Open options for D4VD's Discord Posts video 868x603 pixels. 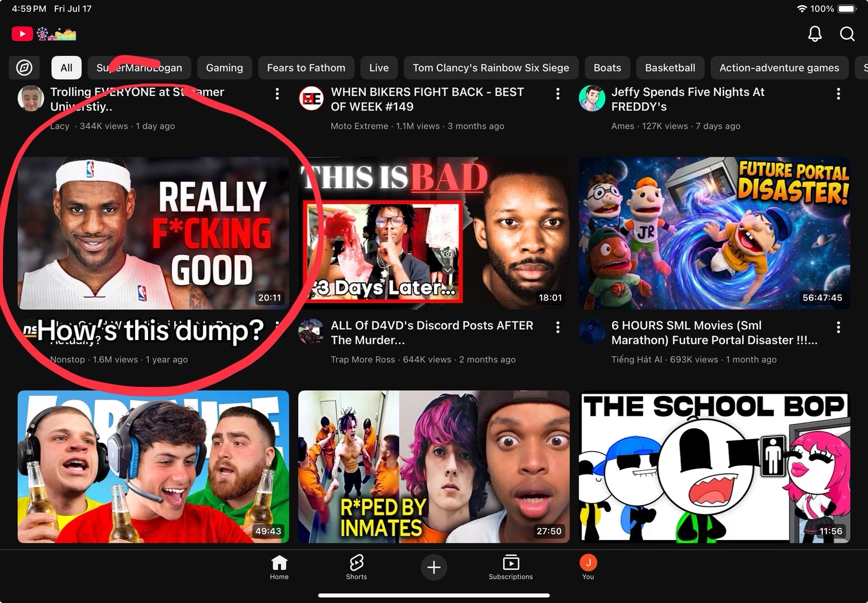click(x=557, y=327)
